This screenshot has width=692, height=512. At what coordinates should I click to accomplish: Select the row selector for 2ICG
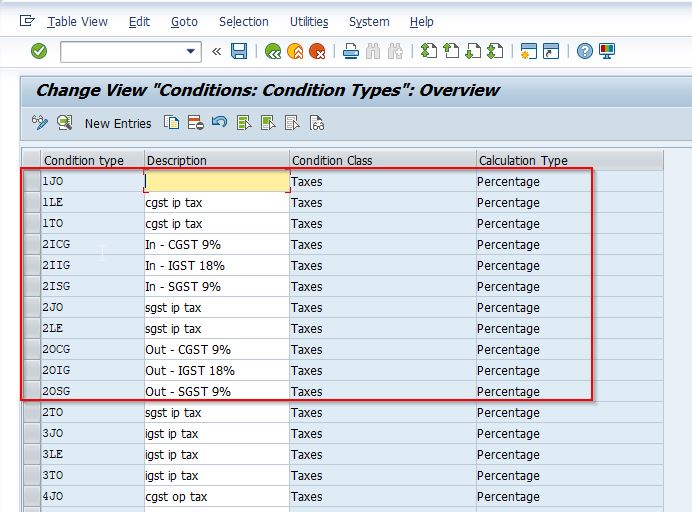(32, 245)
